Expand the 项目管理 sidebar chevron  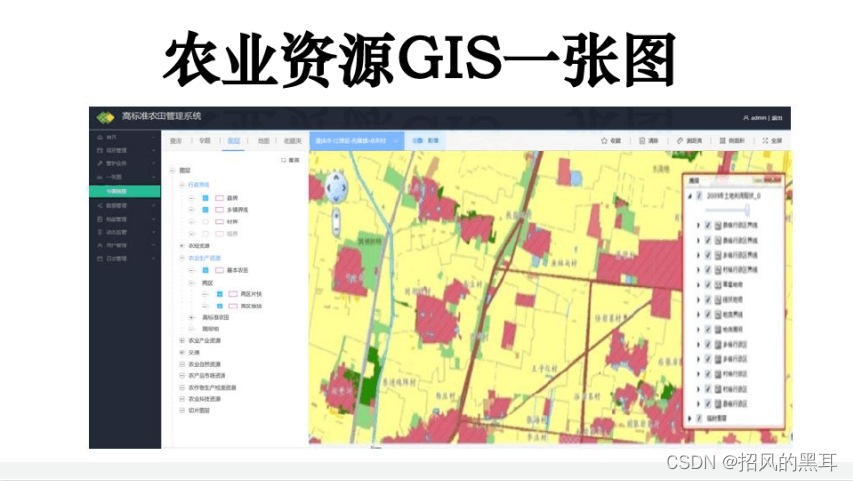pos(153,150)
